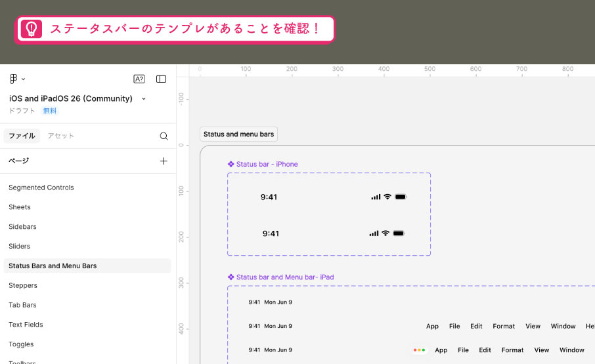Click the missing fonts A? icon
The height and width of the screenshot is (364, 595).
pos(139,79)
